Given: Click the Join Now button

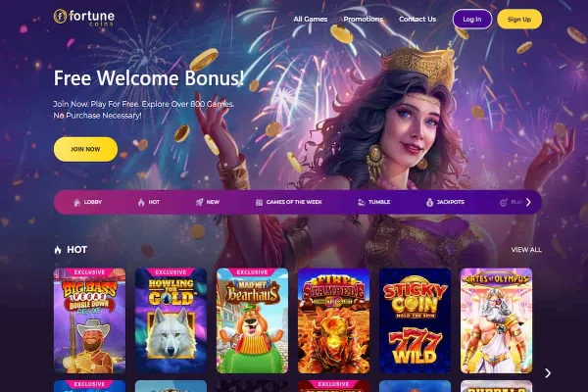Looking at the screenshot, I should (85, 149).
